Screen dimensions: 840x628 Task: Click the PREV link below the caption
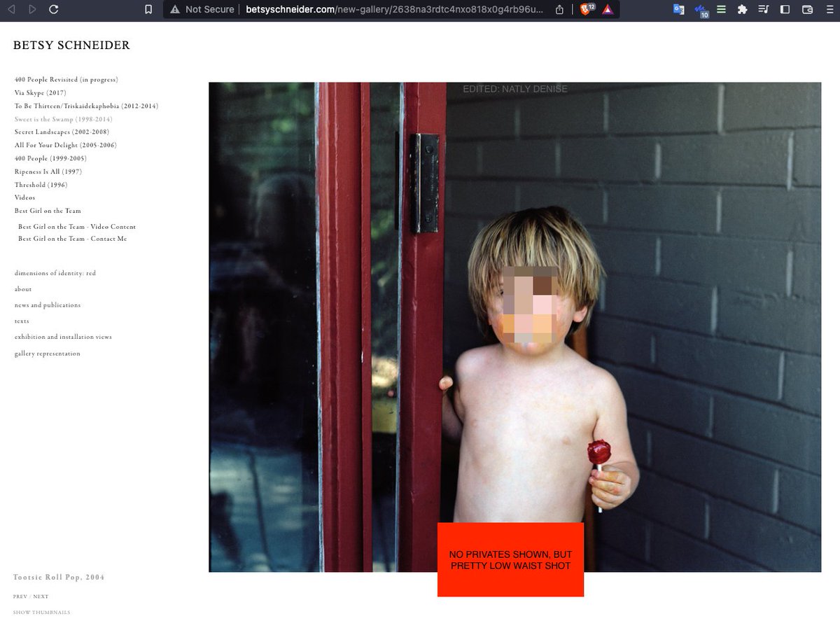click(x=20, y=597)
